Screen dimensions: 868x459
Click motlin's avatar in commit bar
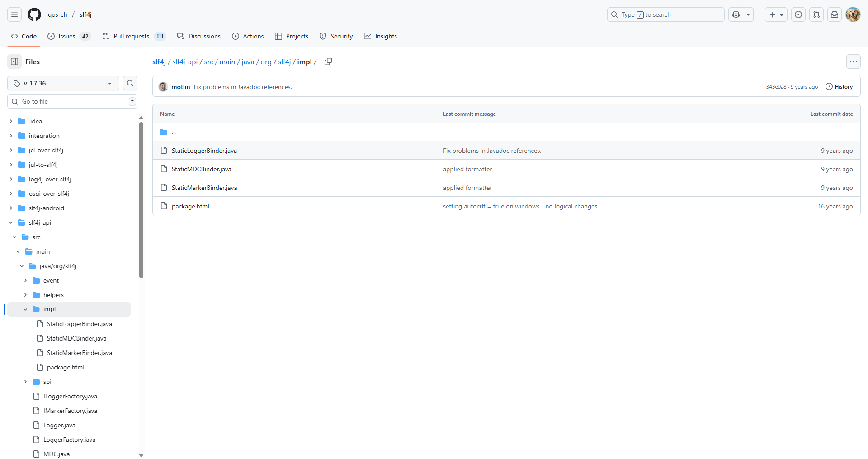tap(163, 87)
